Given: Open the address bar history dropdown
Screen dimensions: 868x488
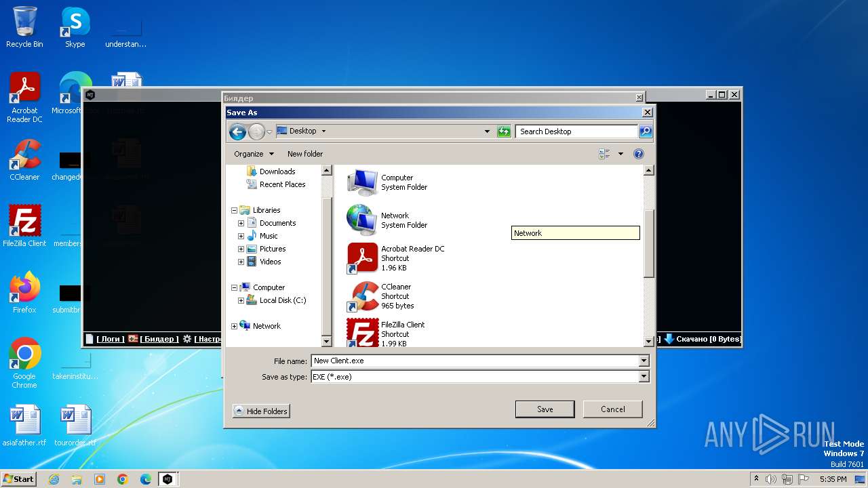Looking at the screenshot, I should click(487, 131).
